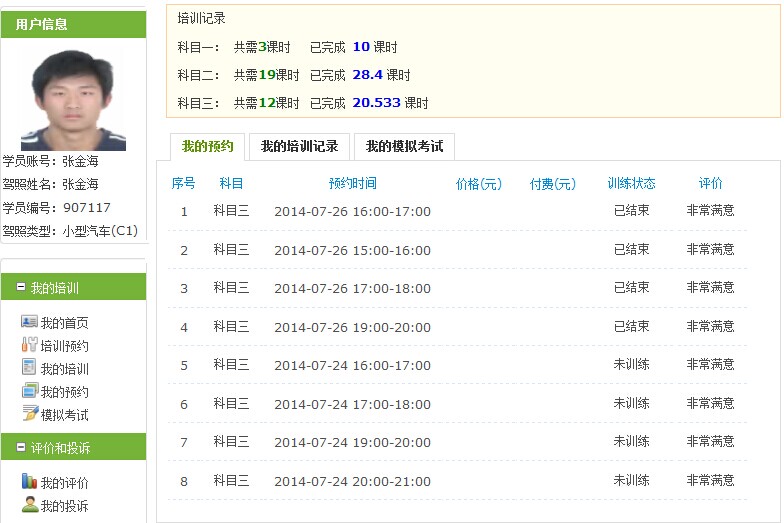Click the tools icon beside 培训预约
Image resolution: width=784 pixels, height=523 pixels.
29,345
